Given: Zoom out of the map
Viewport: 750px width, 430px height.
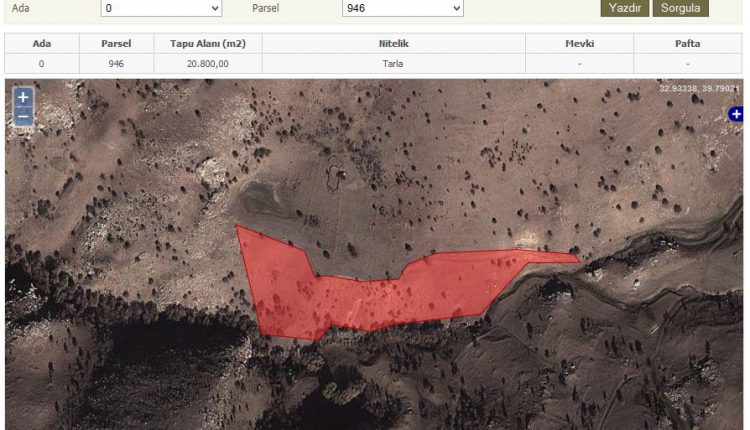Looking at the screenshot, I should pyautogui.click(x=23, y=116).
